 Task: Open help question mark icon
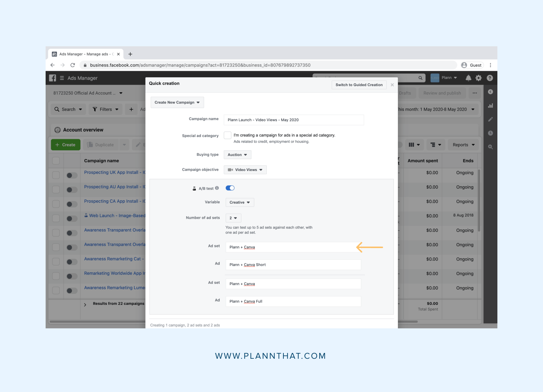point(490,78)
